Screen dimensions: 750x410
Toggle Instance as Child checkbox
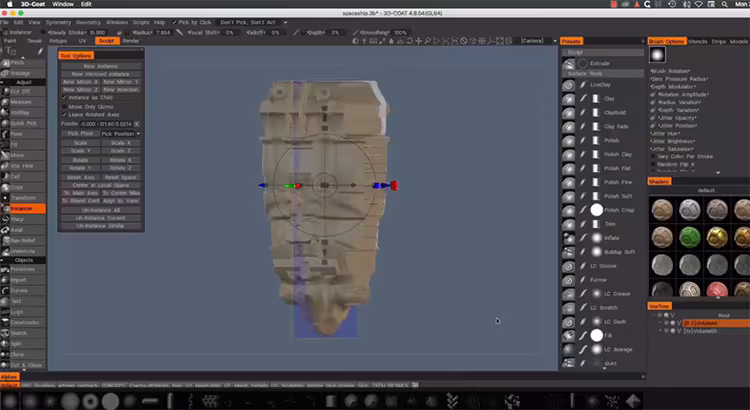[x=65, y=98]
